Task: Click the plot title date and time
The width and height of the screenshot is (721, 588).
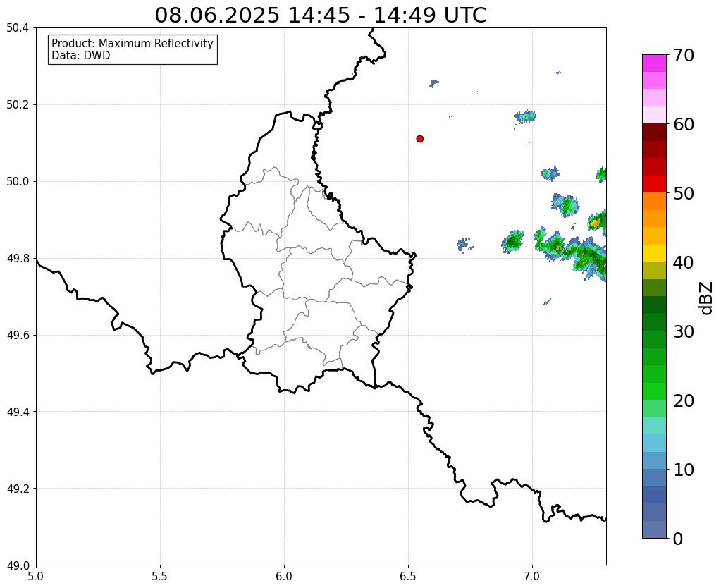Action: point(321,15)
